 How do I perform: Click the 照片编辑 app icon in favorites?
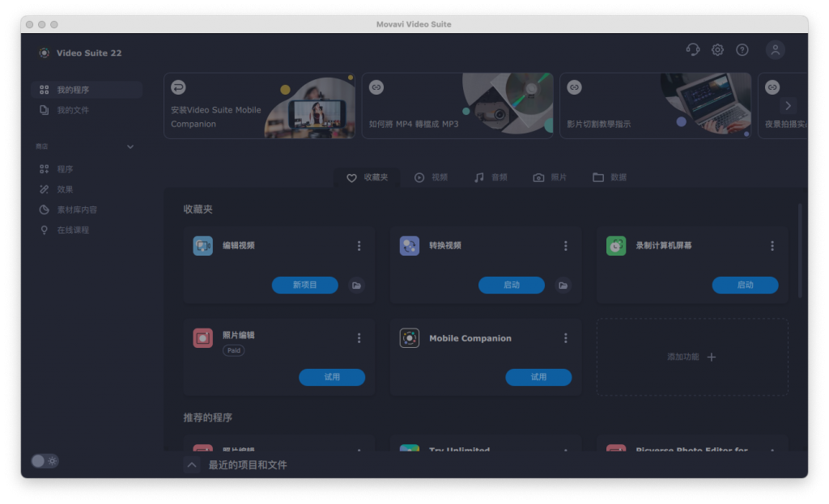coord(203,338)
